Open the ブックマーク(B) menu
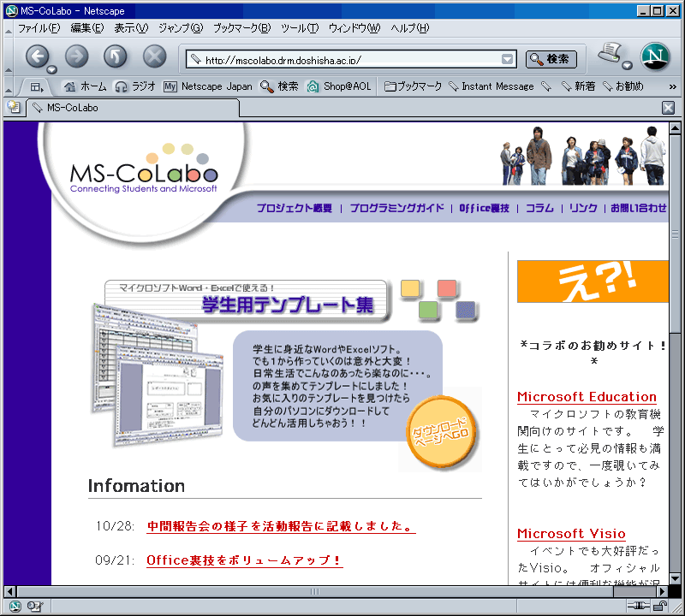The width and height of the screenshot is (685, 616). (242, 28)
